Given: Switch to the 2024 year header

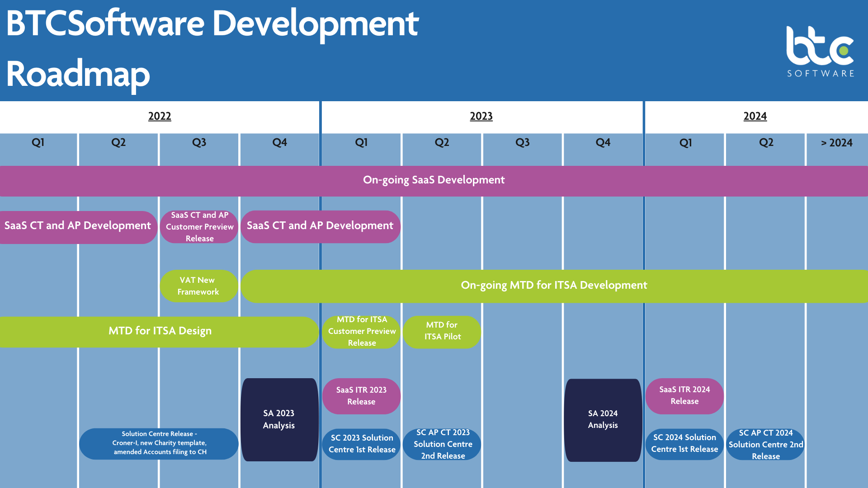Looking at the screenshot, I should click(755, 116).
